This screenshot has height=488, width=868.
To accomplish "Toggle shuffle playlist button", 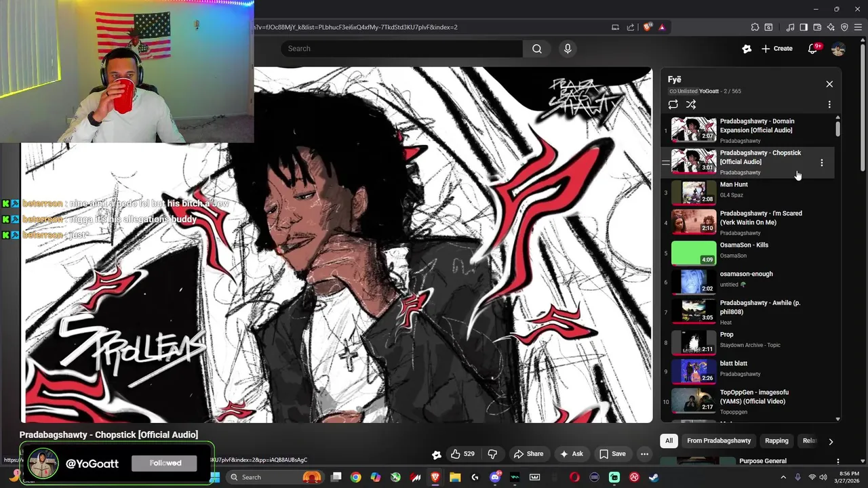I will click(x=691, y=104).
